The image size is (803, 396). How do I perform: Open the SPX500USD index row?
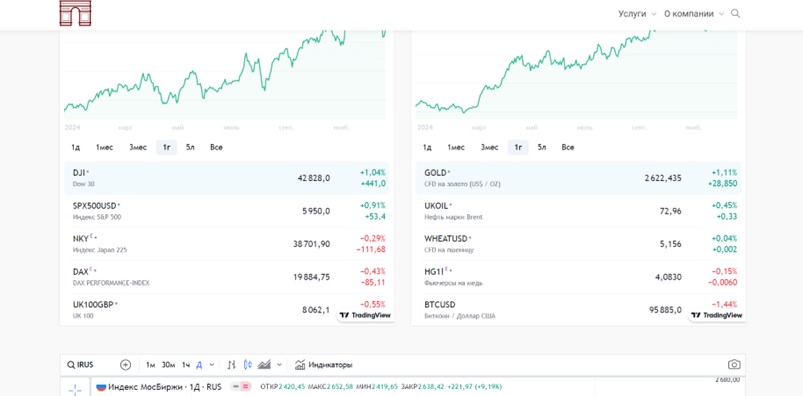coord(227,211)
